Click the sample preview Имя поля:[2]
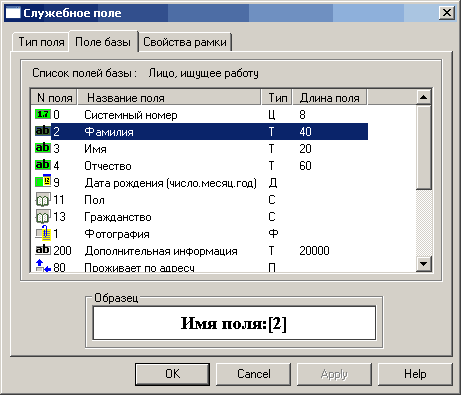Screen dimensions: 461x395 click(x=234, y=323)
